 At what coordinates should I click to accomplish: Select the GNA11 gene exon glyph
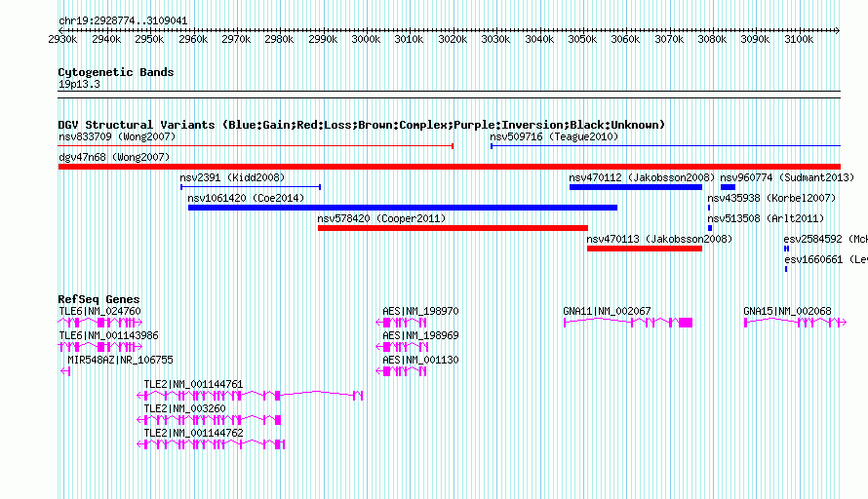pyautogui.click(x=628, y=323)
